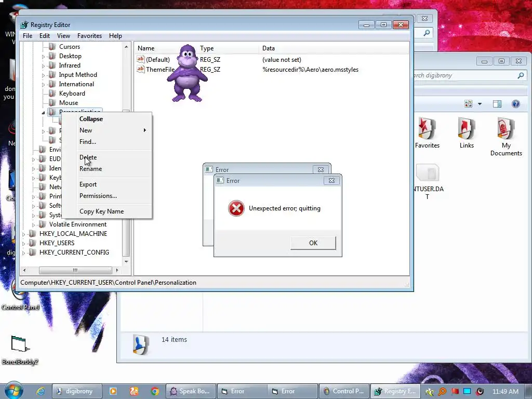Expand the Volatile Environment key arrow
The width and height of the screenshot is (532, 399).
33,224
